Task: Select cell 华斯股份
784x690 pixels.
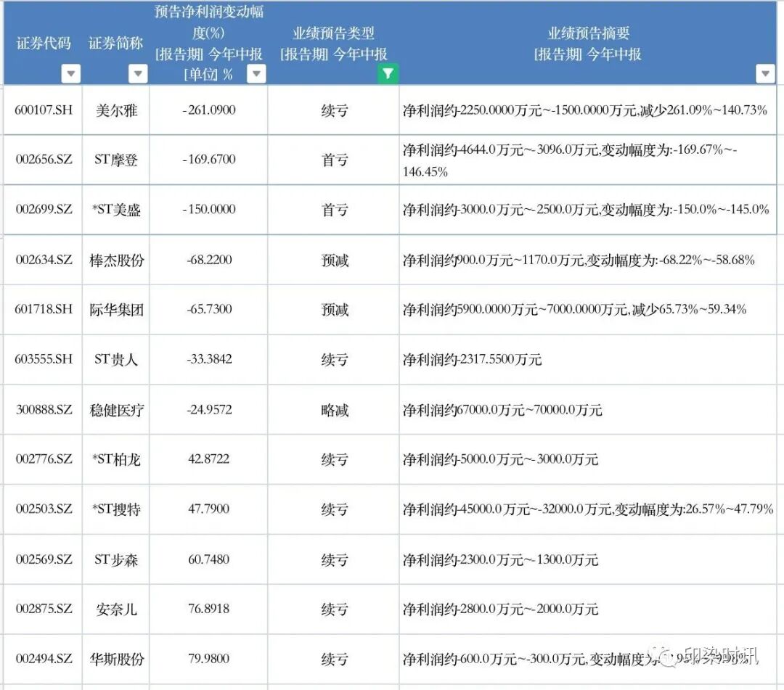Action: [x=115, y=659]
